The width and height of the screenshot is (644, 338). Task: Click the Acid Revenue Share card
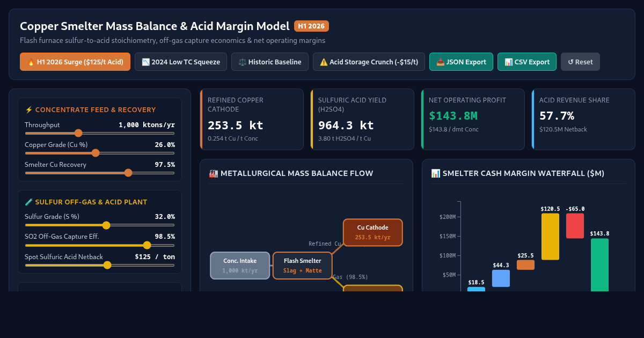583,119
